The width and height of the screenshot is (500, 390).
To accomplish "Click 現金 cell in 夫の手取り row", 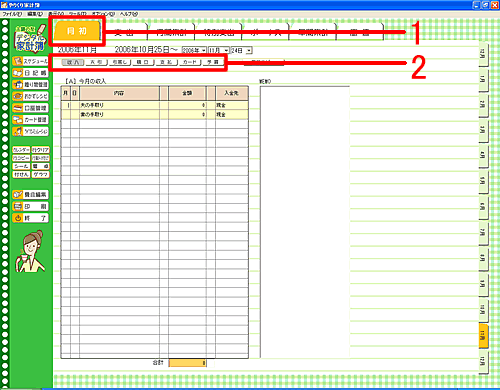I will pos(232,105).
